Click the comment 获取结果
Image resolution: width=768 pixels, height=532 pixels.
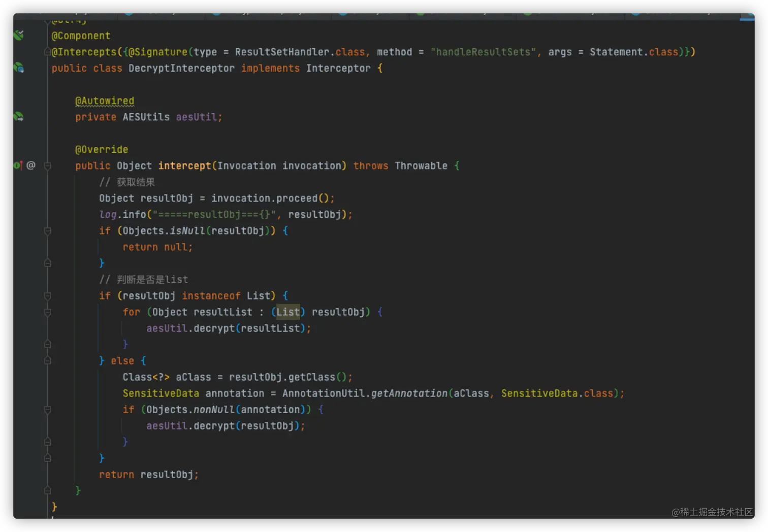point(127,182)
